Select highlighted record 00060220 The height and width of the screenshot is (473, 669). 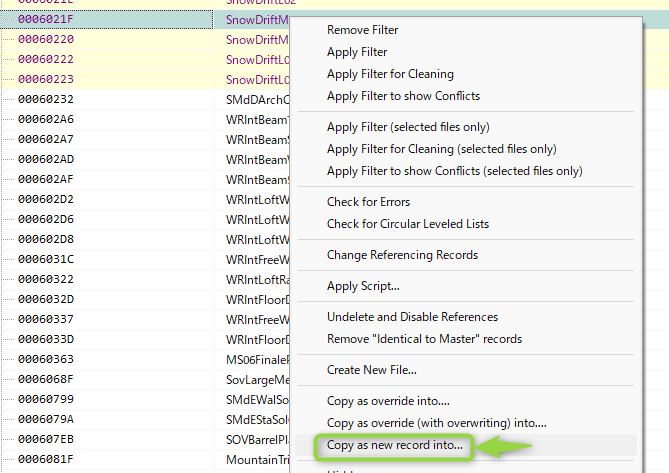[x=46, y=39]
